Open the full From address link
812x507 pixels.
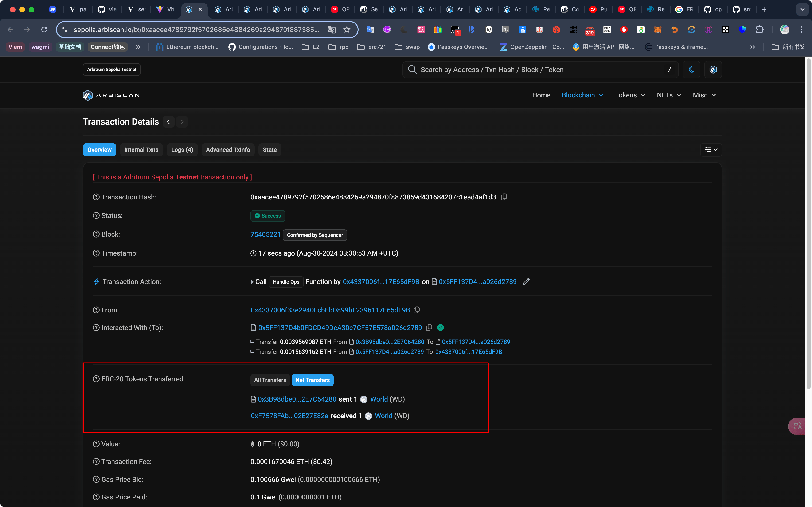(330, 310)
